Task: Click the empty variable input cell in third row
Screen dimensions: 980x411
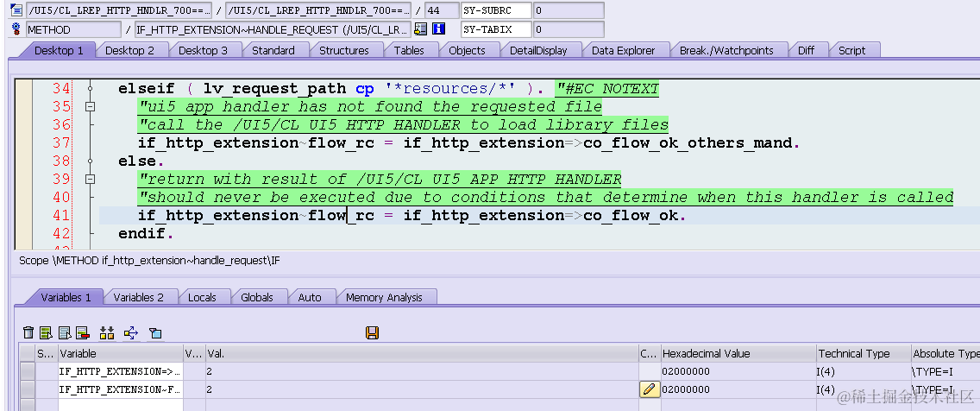Action: 121,406
